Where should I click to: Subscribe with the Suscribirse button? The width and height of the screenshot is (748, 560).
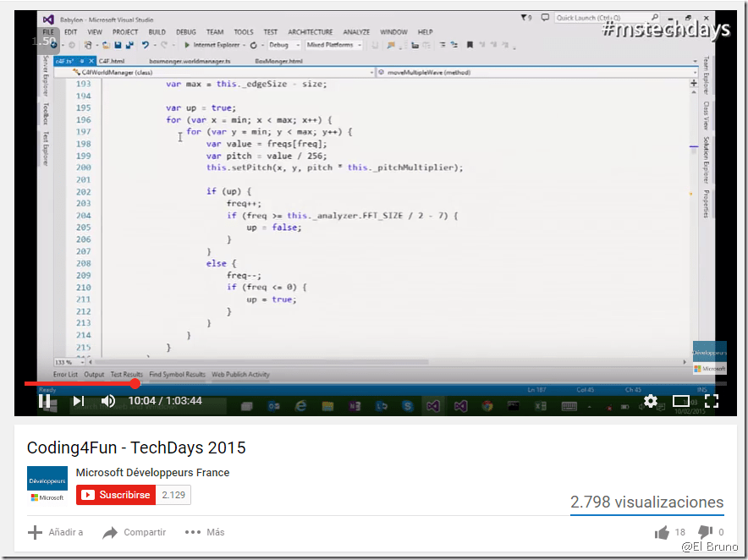(x=116, y=495)
